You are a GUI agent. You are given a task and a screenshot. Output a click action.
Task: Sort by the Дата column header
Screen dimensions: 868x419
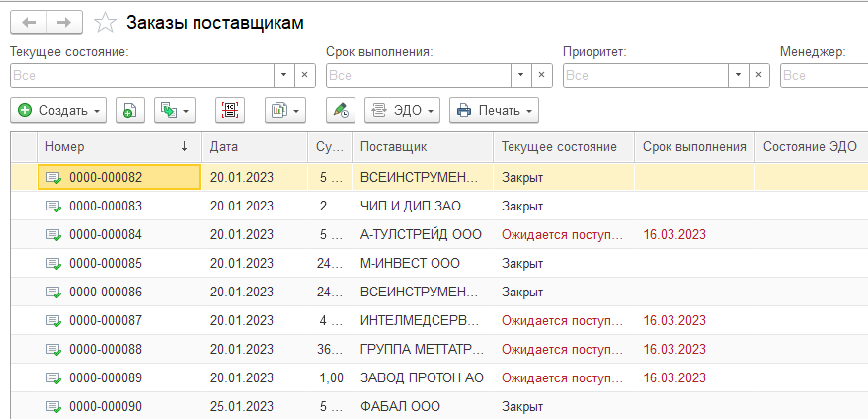click(255, 147)
